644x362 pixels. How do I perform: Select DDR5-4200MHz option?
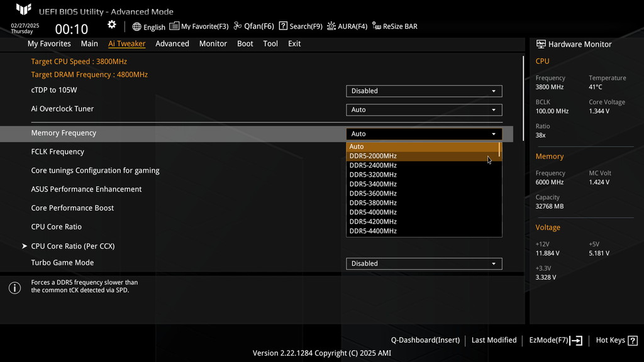tap(422, 222)
